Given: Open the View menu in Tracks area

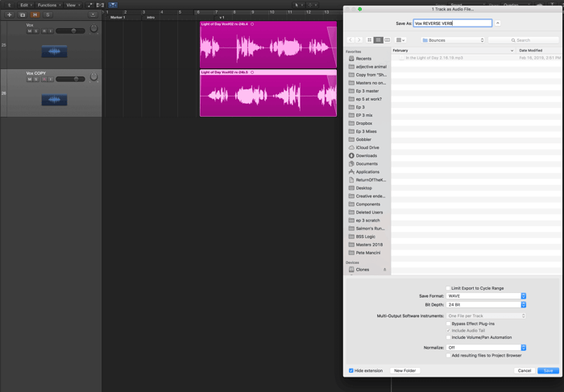Looking at the screenshot, I should [73, 5].
